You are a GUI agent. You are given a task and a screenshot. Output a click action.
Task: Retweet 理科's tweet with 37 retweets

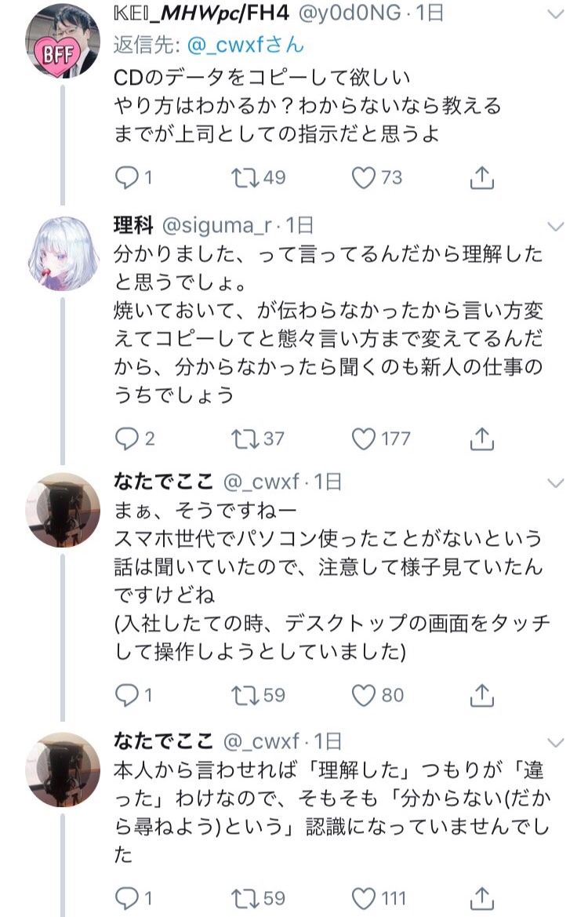coord(245,438)
